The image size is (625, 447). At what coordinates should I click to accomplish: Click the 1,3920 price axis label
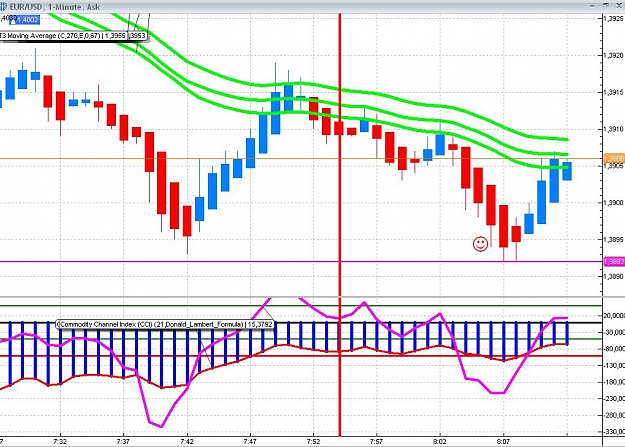point(614,55)
